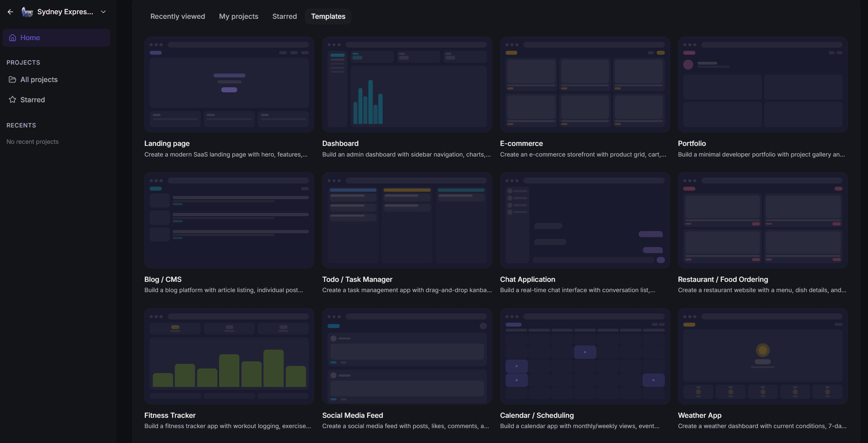Click the 'Create a modern SaaS landing page' description
Viewport: 868px width, 443px height.
point(226,154)
